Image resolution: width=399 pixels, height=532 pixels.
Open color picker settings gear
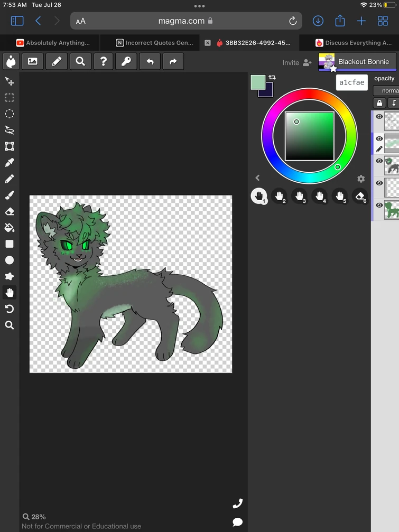click(x=361, y=179)
